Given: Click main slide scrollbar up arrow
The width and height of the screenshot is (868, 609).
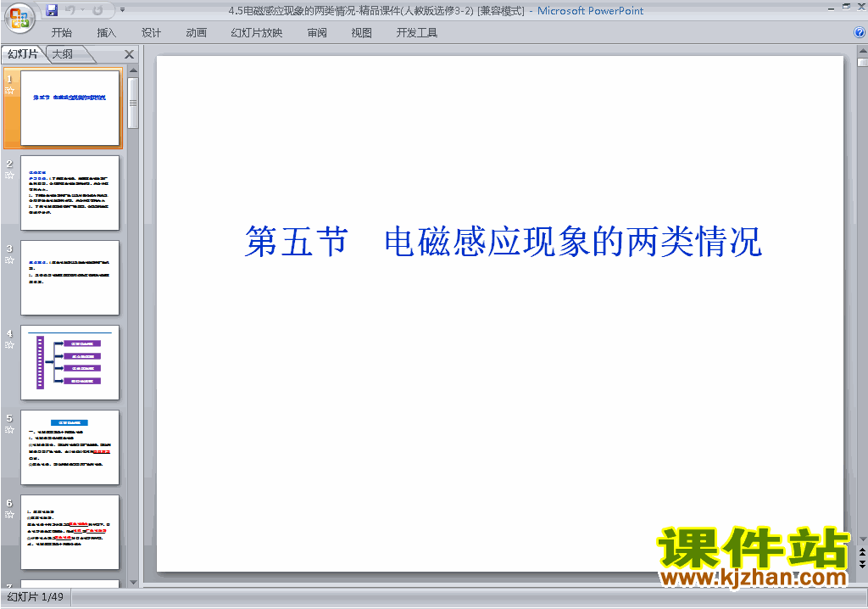Looking at the screenshot, I should coord(862,50).
